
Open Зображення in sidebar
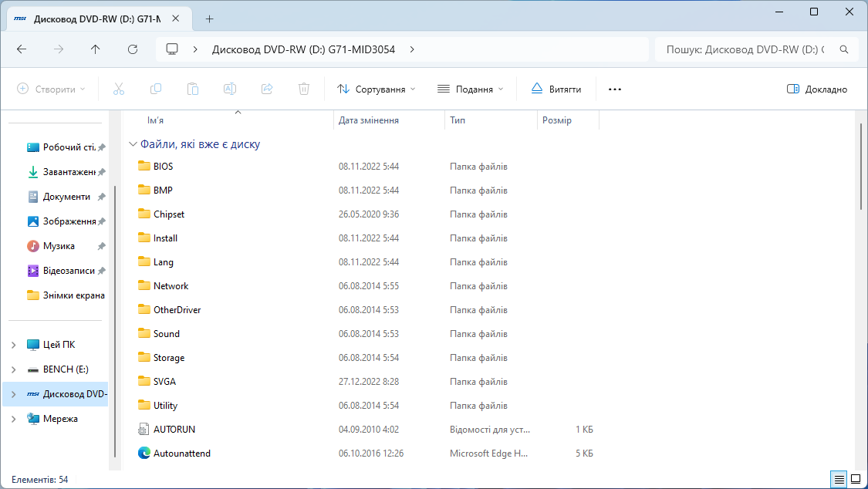point(66,221)
